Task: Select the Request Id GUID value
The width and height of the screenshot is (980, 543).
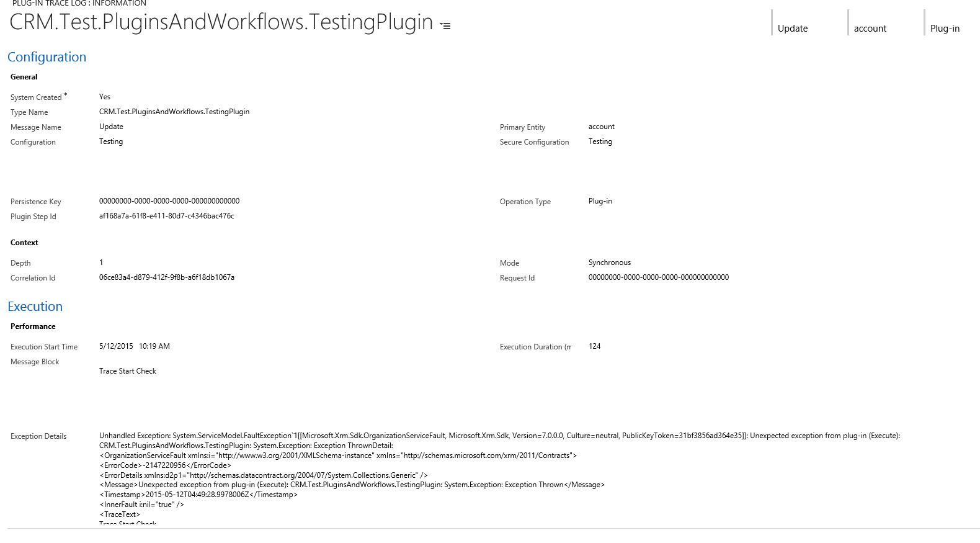Action: [x=659, y=277]
